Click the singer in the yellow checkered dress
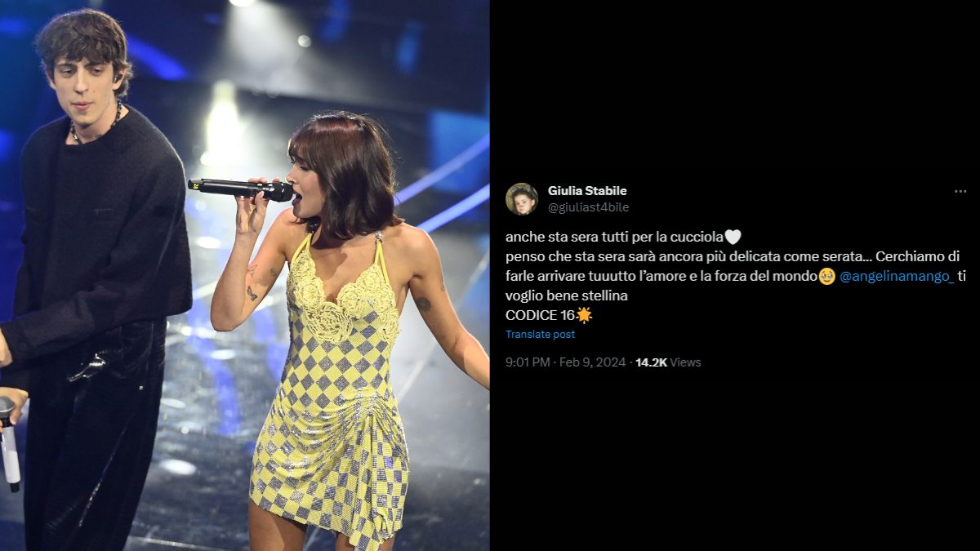The width and height of the screenshot is (980, 551). [x=343, y=343]
